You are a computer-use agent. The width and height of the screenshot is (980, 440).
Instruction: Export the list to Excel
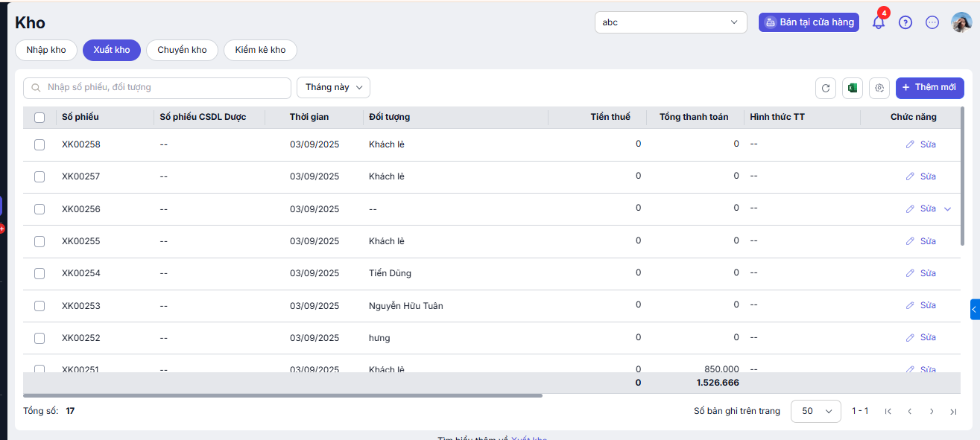click(x=853, y=88)
